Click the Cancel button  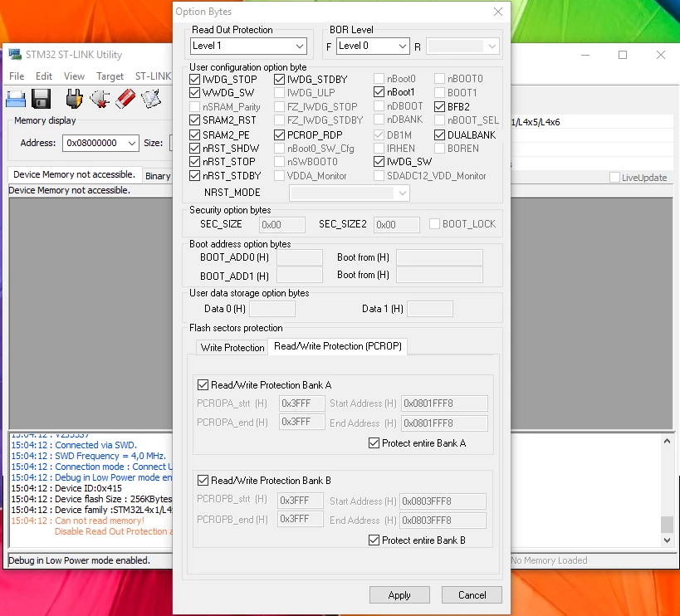pos(472,595)
